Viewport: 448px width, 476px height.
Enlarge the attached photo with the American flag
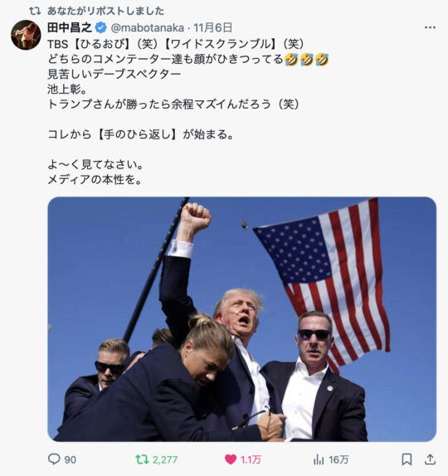click(242, 319)
